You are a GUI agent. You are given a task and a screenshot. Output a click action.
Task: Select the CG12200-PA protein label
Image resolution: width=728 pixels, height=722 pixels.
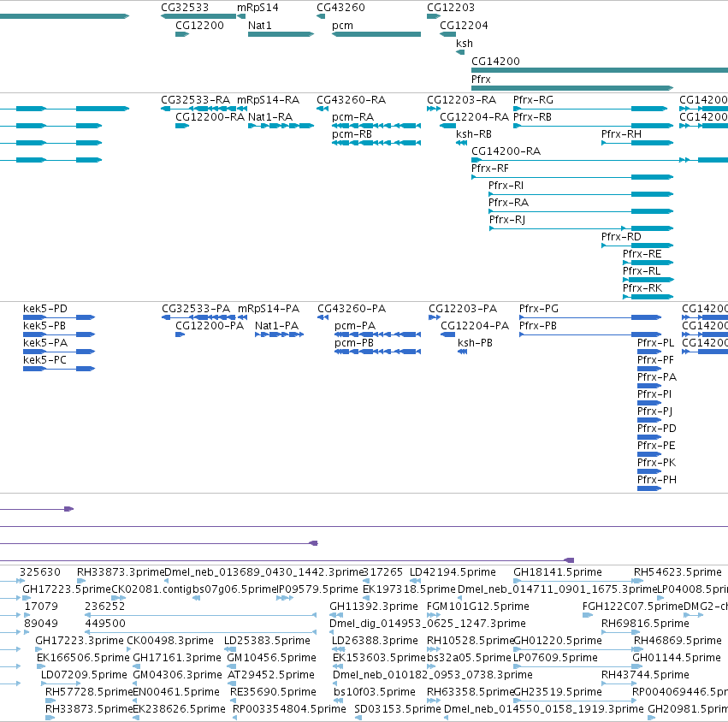210,326
